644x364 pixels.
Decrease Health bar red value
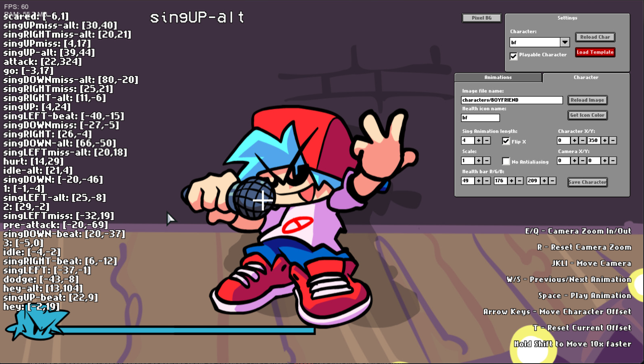point(487,181)
